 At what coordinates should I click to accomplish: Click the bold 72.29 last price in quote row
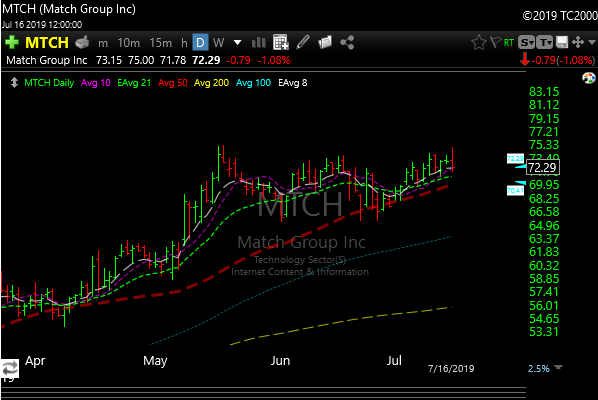click(x=206, y=60)
